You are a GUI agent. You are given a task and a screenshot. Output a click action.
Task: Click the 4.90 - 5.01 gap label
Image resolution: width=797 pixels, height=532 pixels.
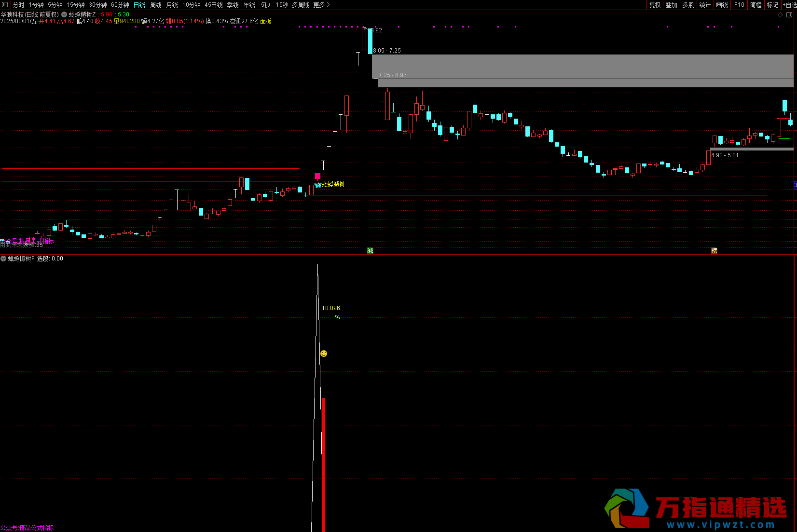725,155
